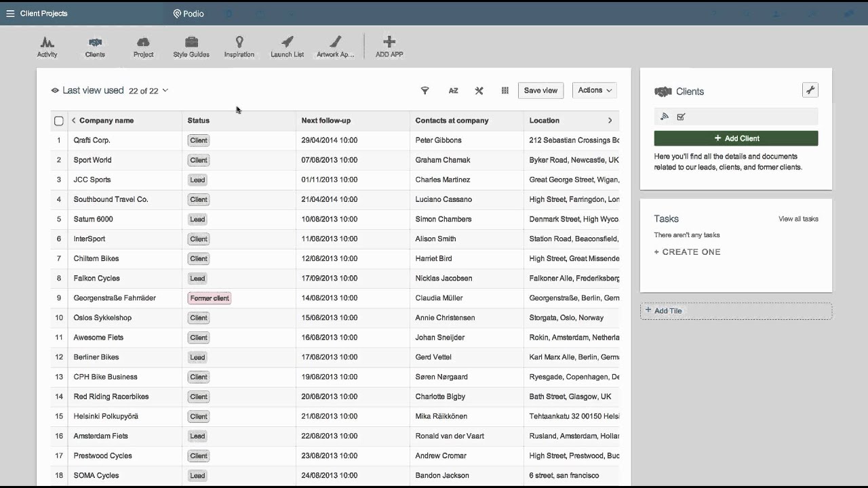This screenshot has width=868, height=488.
Task: Click the location 6 street, san francisco
Action: point(564,475)
